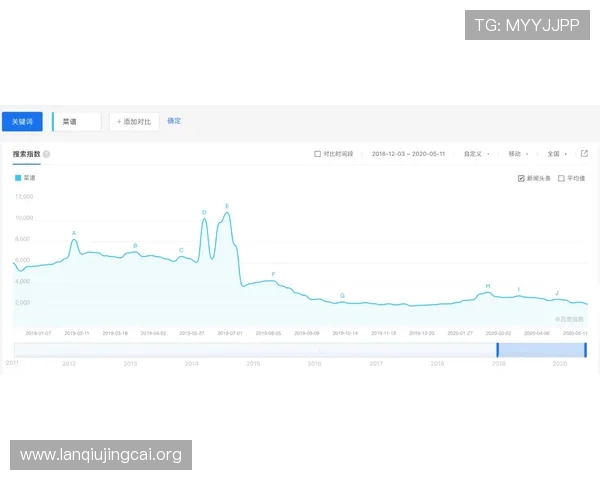Click news marker J on the chart
This screenshot has height=480, width=600.
point(557,293)
